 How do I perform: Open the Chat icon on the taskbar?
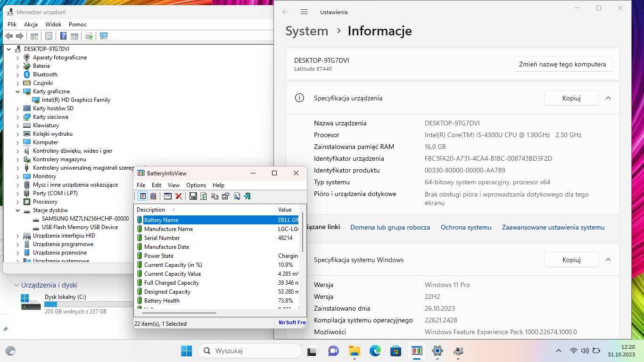pyautogui.click(x=333, y=351)
